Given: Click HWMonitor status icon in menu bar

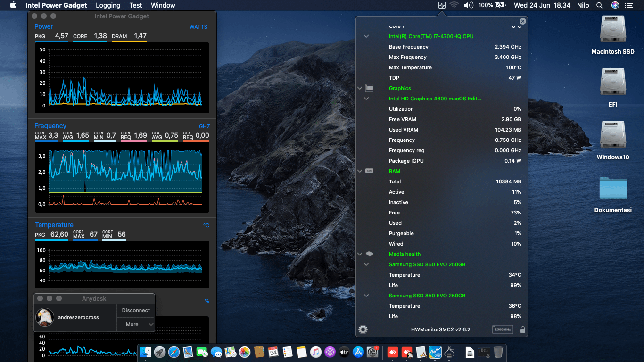Looking at the screenshot, I should click(x=442, y=5).
